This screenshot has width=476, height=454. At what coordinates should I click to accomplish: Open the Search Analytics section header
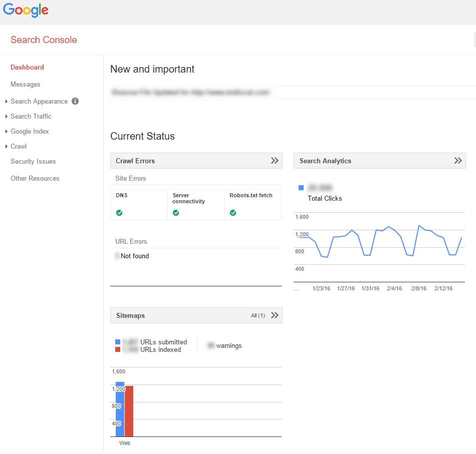[379, 161]
